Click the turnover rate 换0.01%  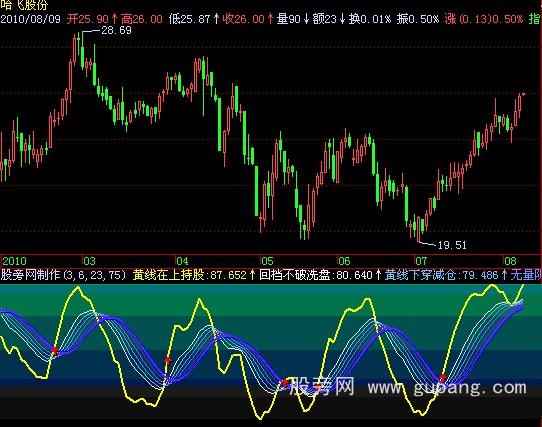tap(370, 19)
